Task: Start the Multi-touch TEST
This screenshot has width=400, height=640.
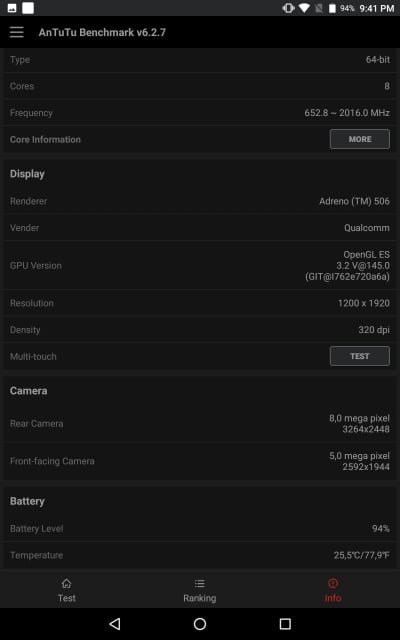Action: pyautogui.click(x=360, y=356)
